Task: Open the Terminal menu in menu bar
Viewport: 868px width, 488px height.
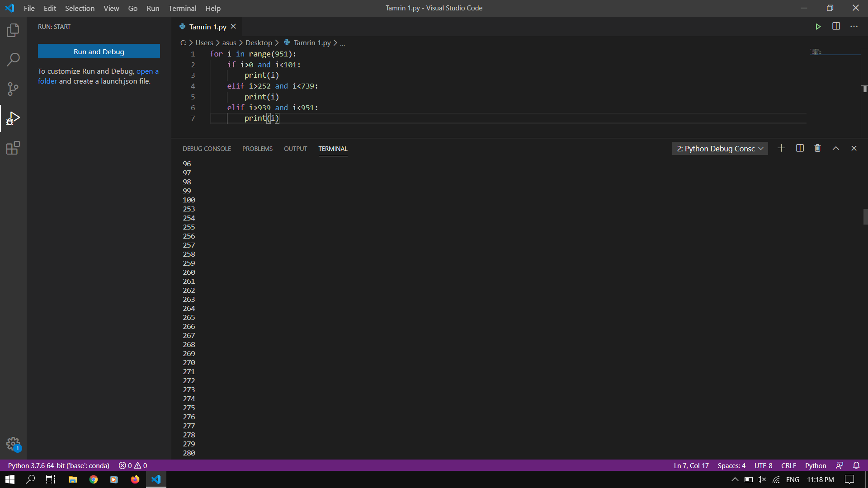Action: 182,8
